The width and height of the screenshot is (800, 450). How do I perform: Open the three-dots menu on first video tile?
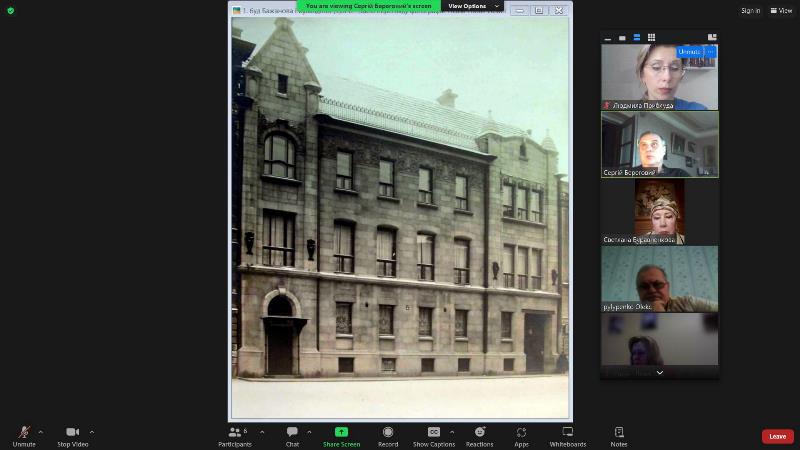click(710, 52)
